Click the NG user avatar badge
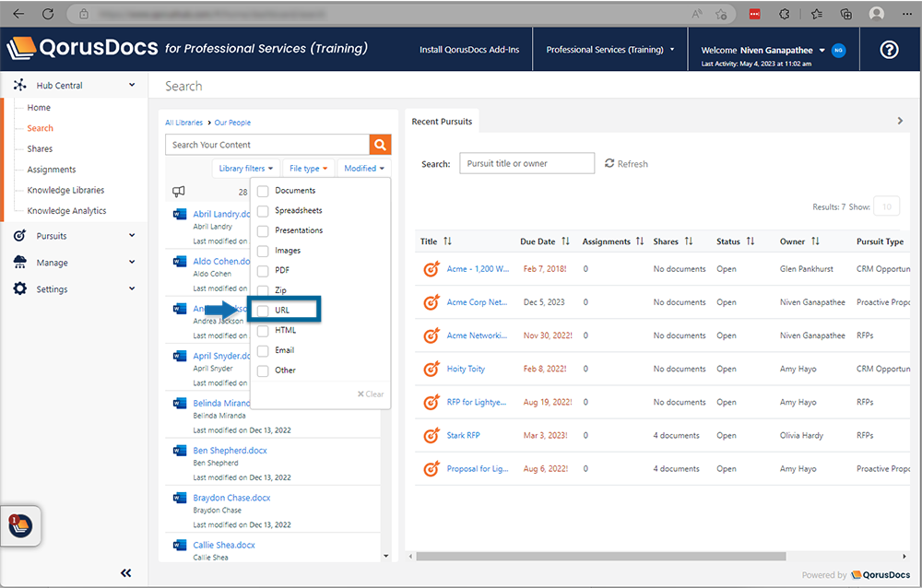922x588 pixels. coord(838,50)
